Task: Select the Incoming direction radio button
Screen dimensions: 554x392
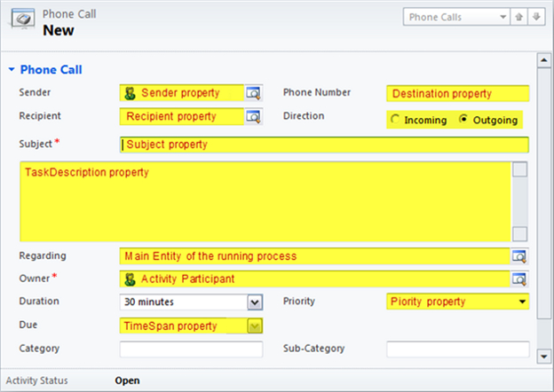Action: click(395, 121)
